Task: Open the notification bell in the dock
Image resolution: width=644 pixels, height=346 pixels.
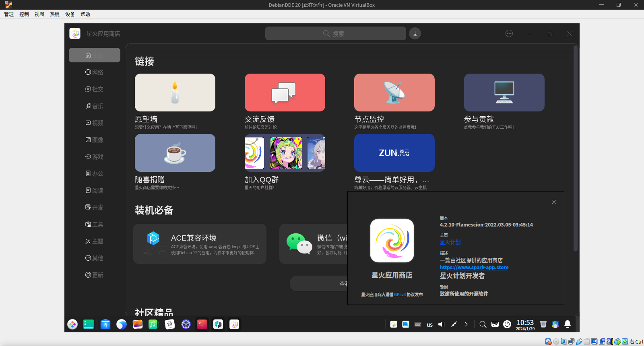Action: 568,324
